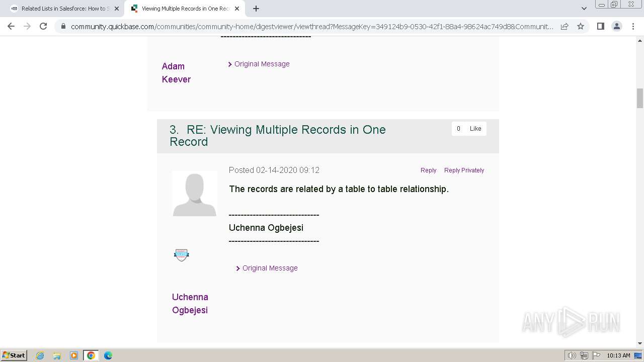Image resolution: width=644 pixels, height=362 pixels.
Task: Close the Related Lists in Salesforce tab
Action: coord(117,9)
